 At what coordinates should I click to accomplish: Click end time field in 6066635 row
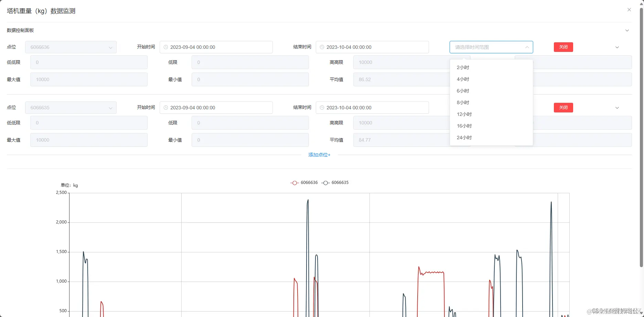pyautogui.click(x=372, y=108)
